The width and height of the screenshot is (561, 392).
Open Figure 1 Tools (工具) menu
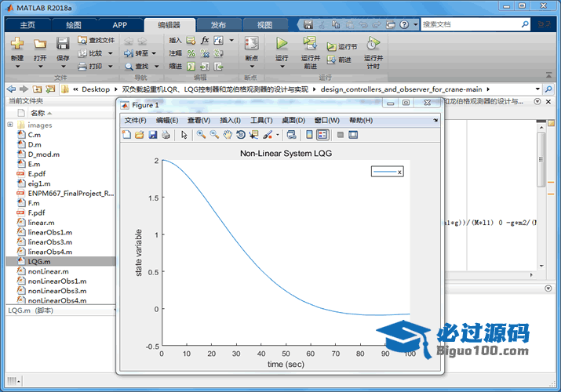coord(261,121)
